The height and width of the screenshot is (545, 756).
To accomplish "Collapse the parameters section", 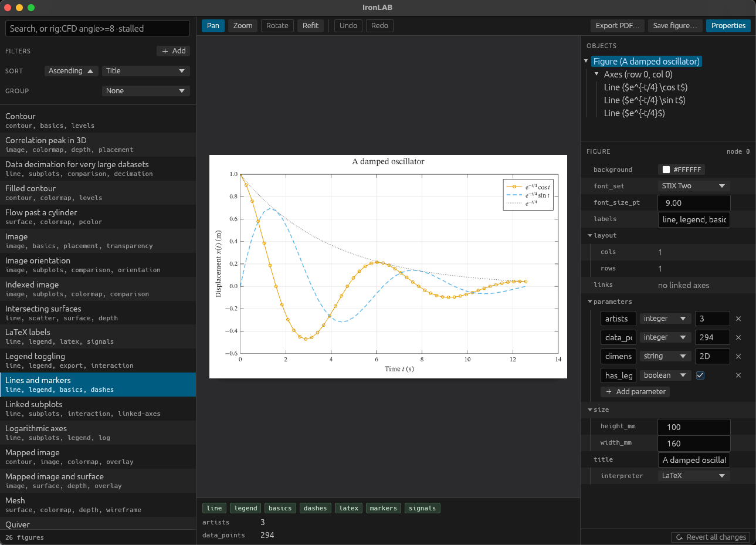I will pyautogui.click(x=590, y=302).
